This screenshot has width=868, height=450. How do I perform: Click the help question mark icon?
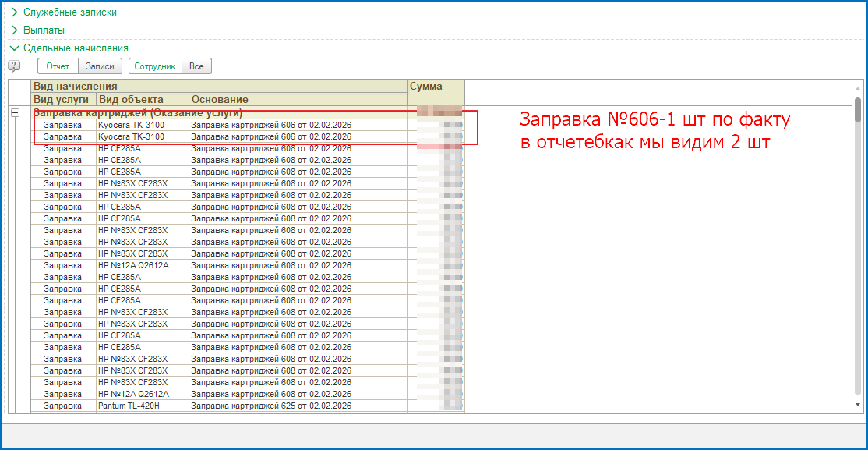pos(14,66)
